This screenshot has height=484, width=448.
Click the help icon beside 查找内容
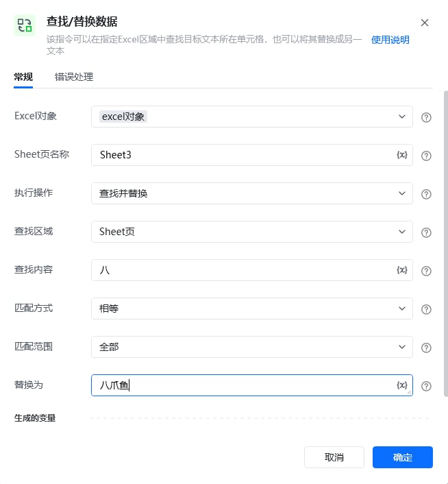(x=426, y=271)
